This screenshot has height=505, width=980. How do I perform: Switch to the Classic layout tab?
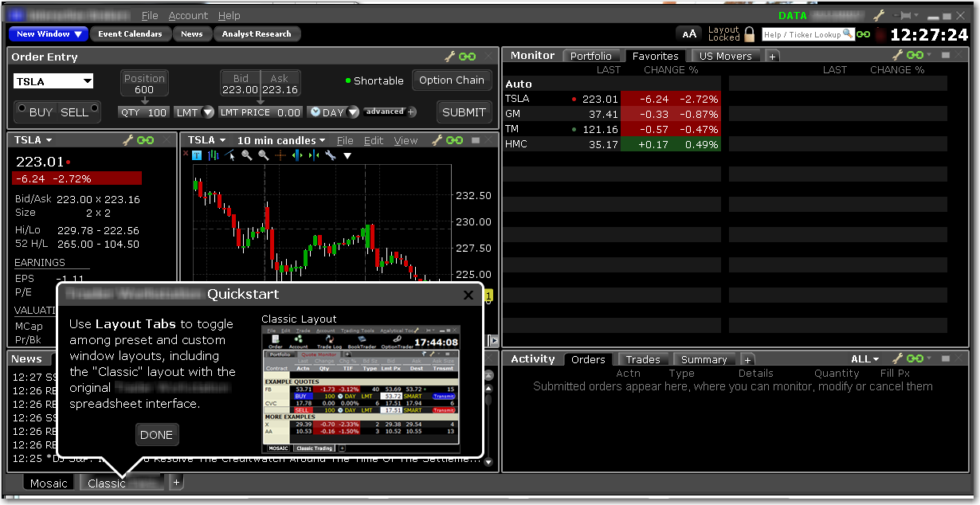[x=122, y=483]
